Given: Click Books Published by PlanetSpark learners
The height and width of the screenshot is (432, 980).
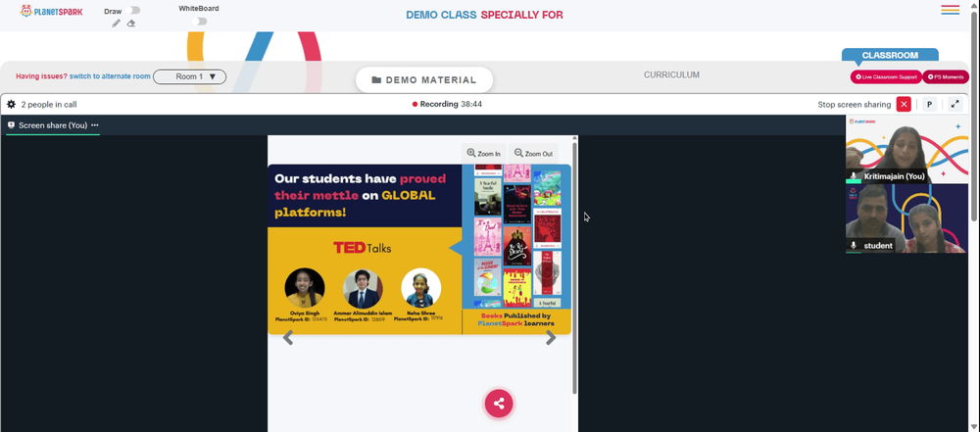Looking at the screenshot, I should pyautogui.click(x=516, y=319).
